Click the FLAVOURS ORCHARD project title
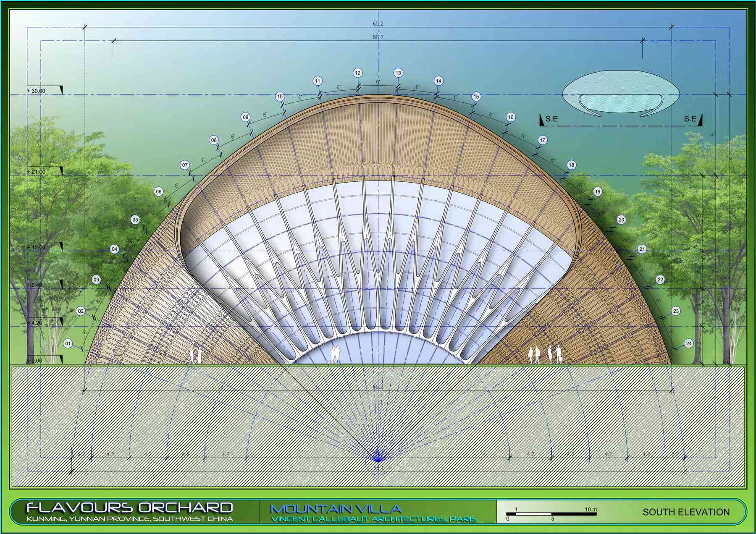 129,508
